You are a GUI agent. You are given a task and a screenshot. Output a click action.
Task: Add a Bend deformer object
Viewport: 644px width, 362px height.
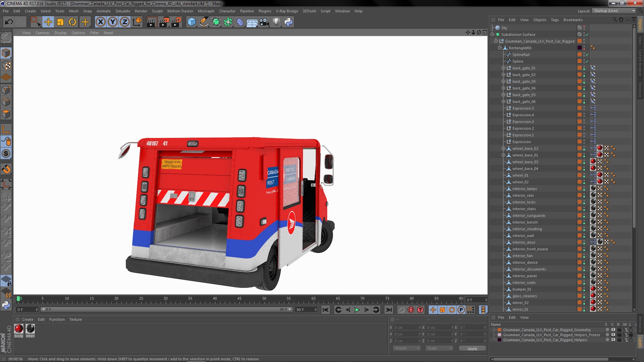pos(240,22)
